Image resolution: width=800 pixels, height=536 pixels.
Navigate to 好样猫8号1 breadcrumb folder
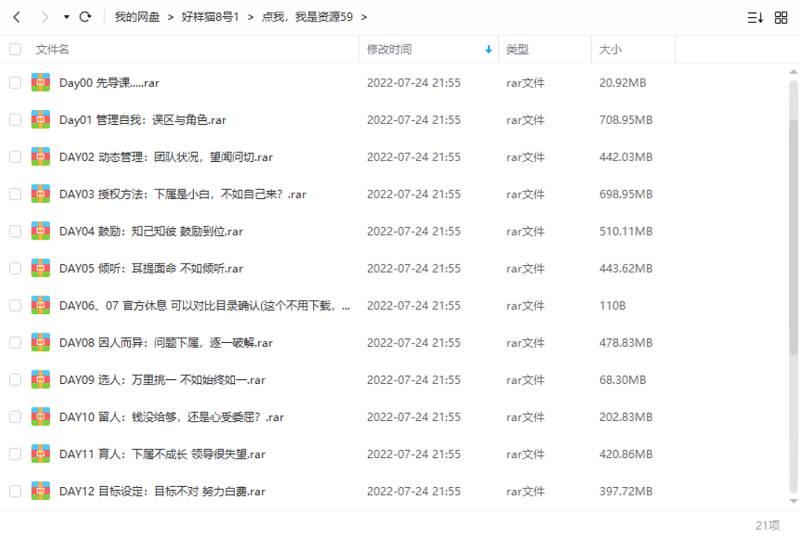210,17
